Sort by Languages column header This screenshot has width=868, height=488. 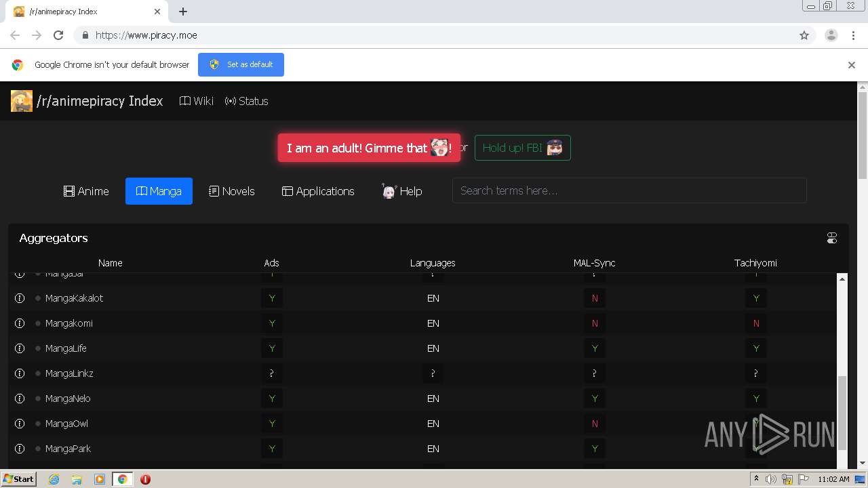coord(433,263)
